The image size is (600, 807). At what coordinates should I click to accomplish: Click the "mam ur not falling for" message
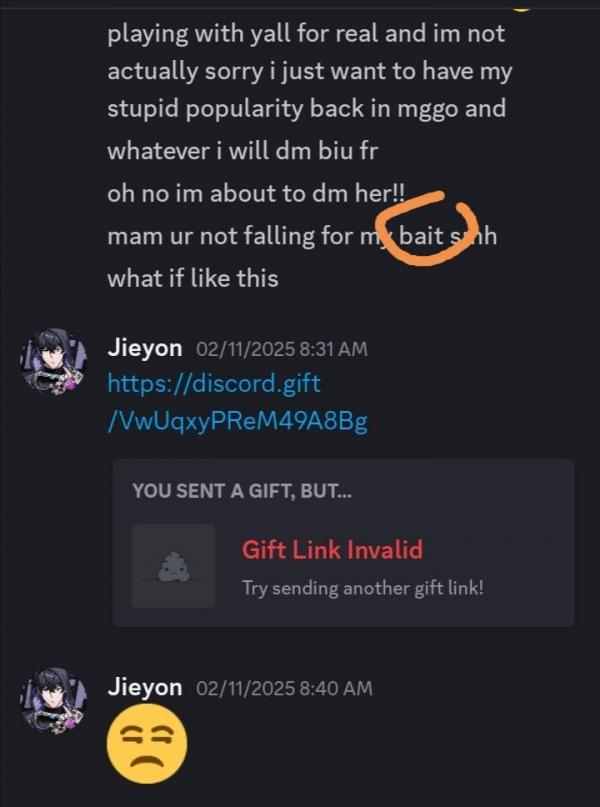point(302,236)
